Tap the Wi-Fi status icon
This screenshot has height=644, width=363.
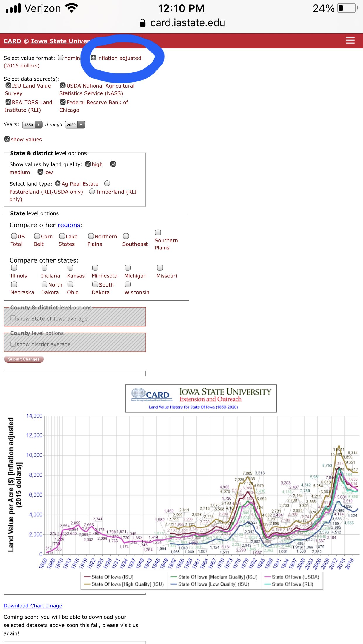(72, 8)
